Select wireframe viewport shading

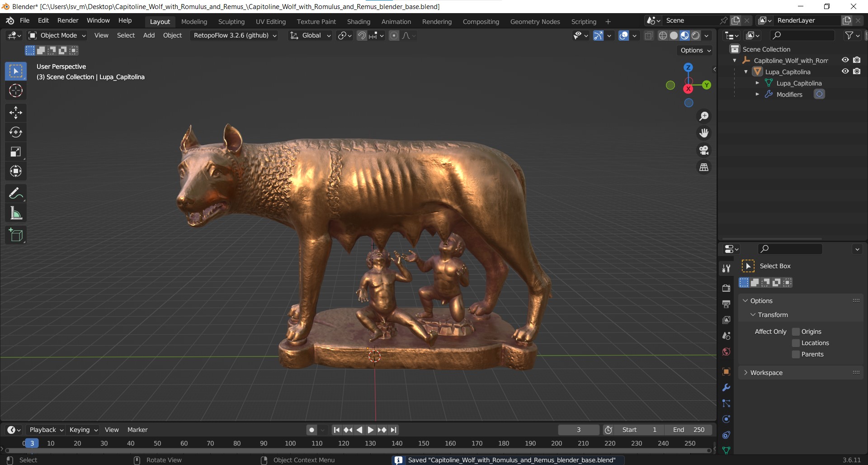[663, 36]
